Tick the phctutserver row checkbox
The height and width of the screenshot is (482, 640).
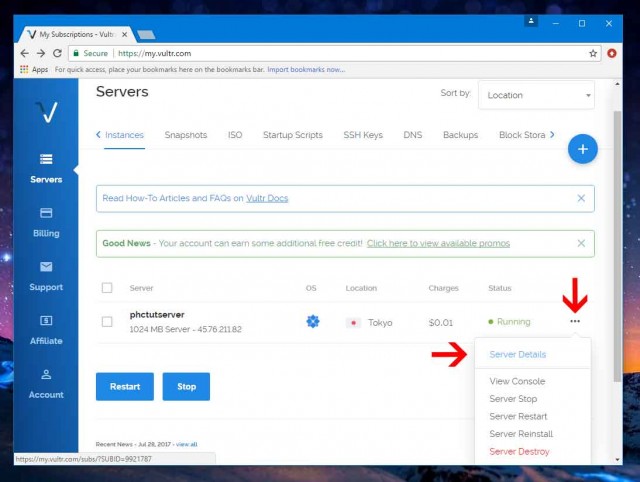tap(107, 322)
